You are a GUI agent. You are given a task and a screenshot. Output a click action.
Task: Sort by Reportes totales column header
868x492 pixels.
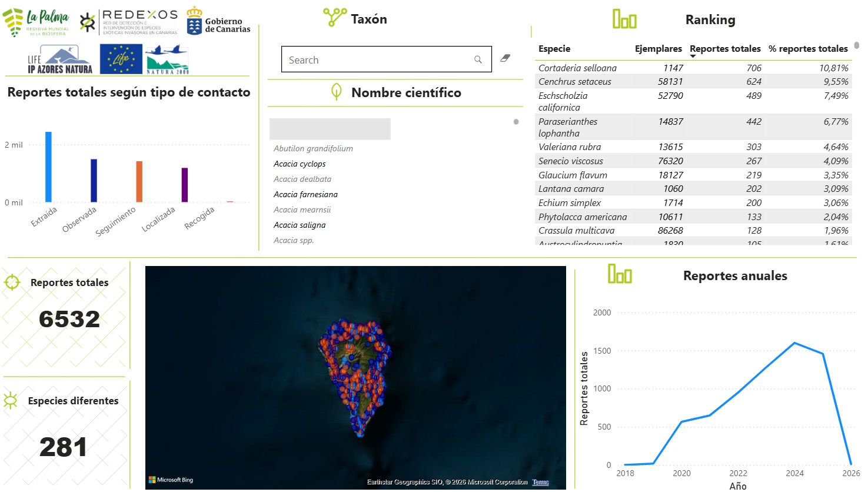725,49
